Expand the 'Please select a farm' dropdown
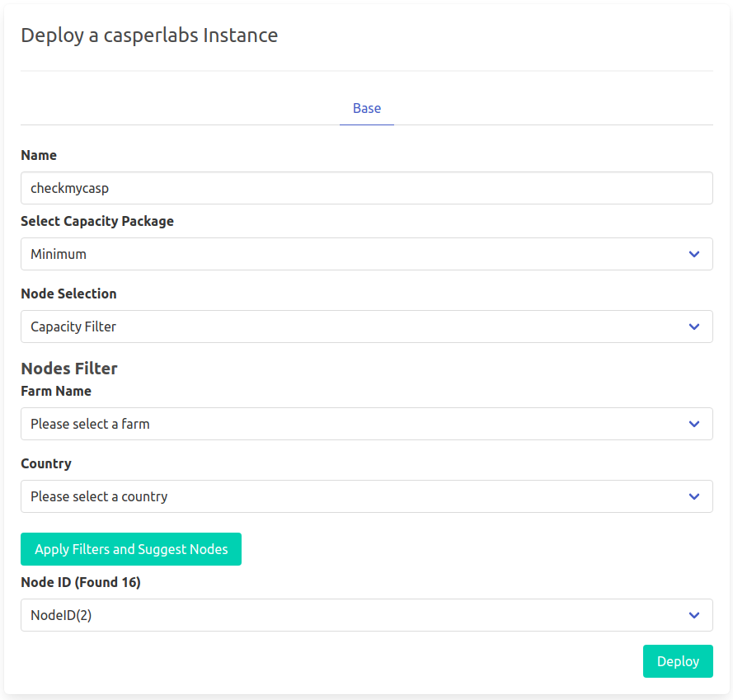Image resolution: width=733 pixels, height=700 pixels. pos(366,424)
